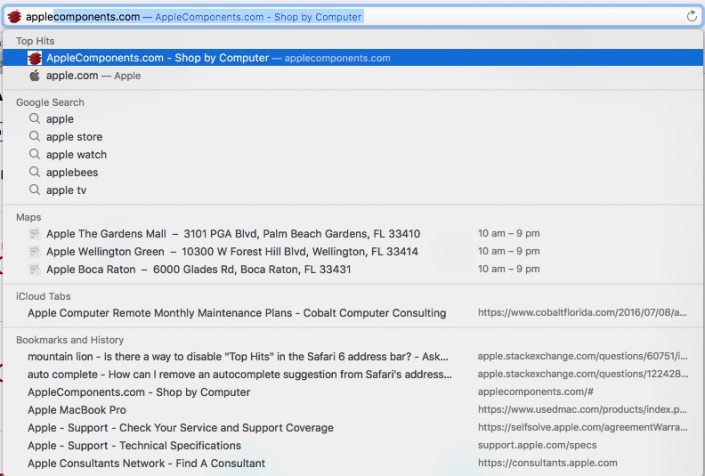Image resolution: width=705 pixels, height=476 pixels.
Task: Click the support.apple.com/specs URL text
Action: [537, 445]
